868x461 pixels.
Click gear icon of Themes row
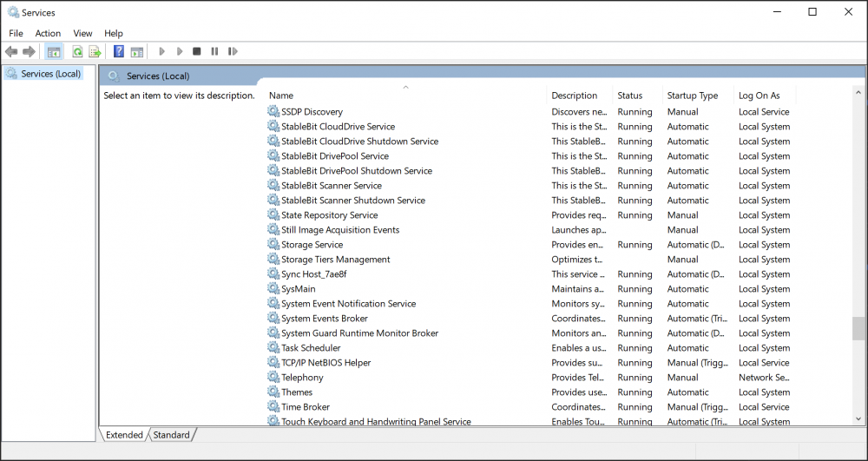pos(273,392)
